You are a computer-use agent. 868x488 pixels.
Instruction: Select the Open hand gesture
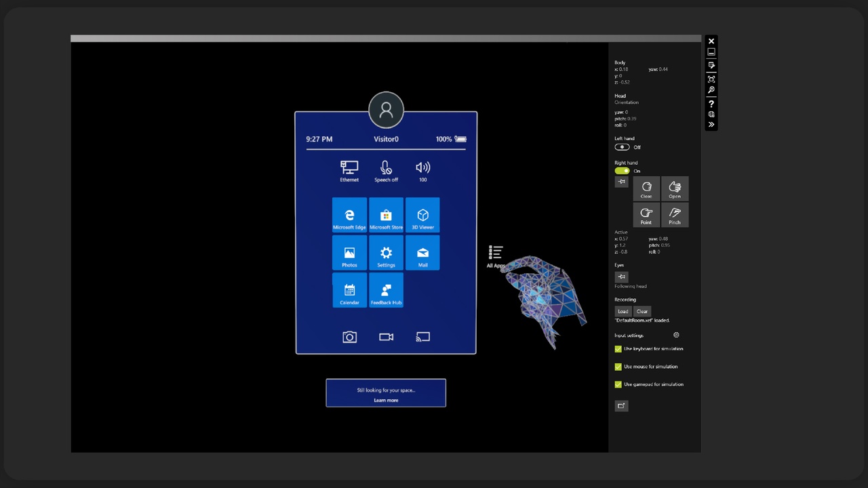[x=675, y=188]
